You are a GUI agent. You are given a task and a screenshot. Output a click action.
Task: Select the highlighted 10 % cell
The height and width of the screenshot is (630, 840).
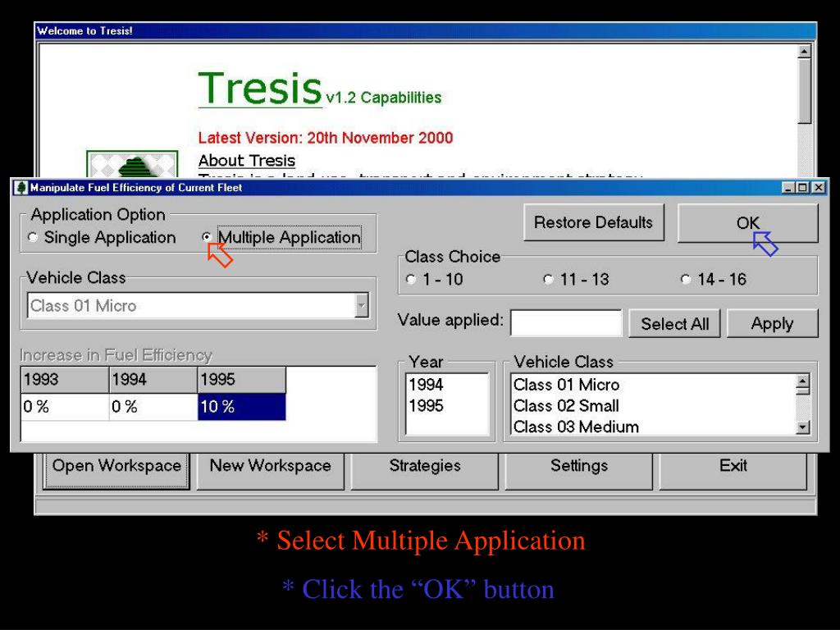[242, 407]
